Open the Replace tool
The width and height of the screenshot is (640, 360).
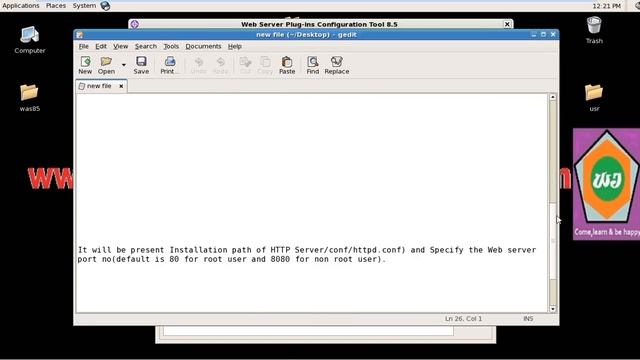pyautogui.click(x=337, y=65)
